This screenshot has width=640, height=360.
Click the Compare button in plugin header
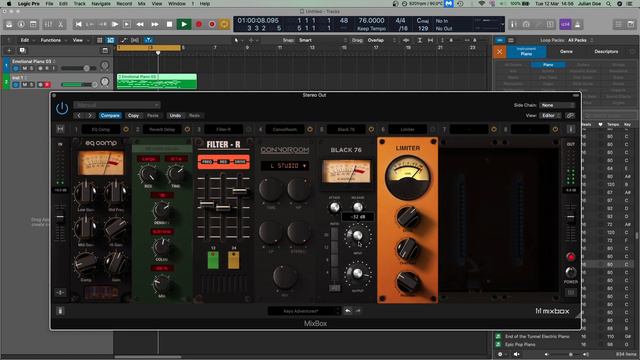[110, 116]
